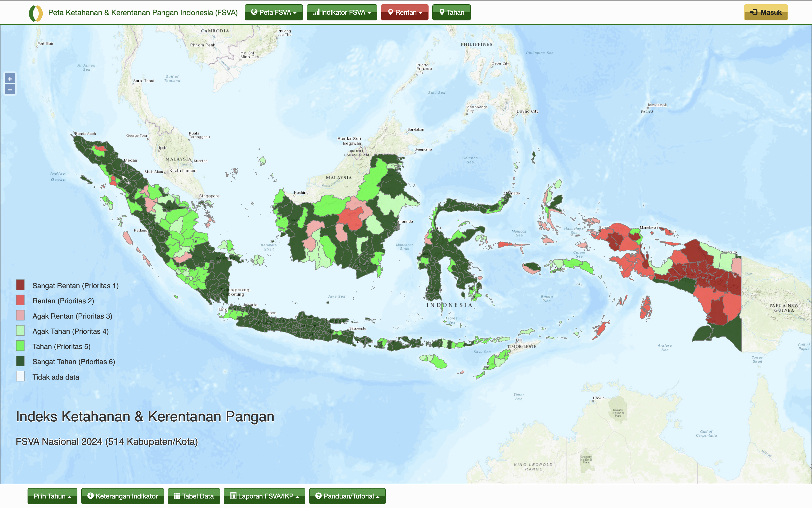
Task: Open the Indikator FSVA menu caret
Action: (x=369, y=13)
